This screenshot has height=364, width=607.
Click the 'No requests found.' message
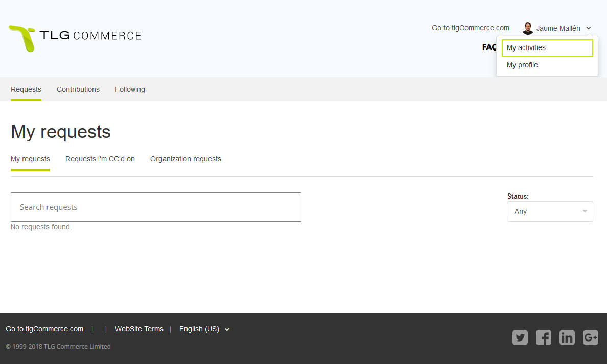pos(41,227)
